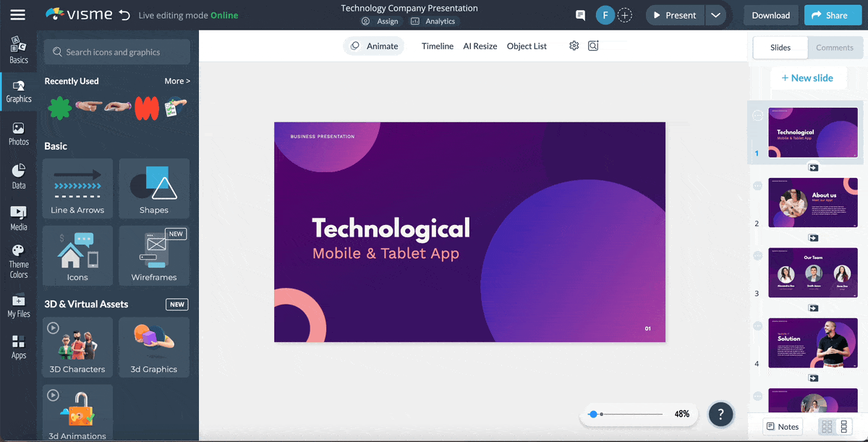Adjust the 48% zoom slider
Viewport: 868px width, 442px height.
click(x=595, y=414)
